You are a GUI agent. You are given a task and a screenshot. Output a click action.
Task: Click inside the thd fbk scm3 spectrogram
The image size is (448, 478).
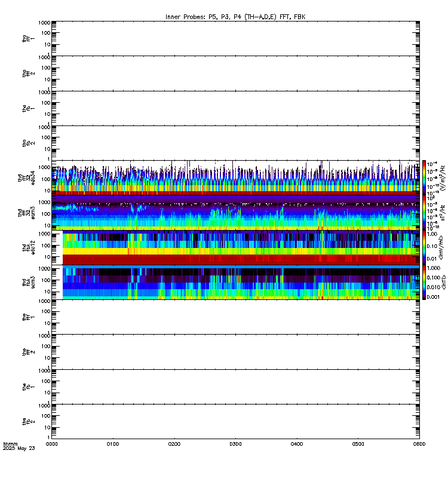(235, 282)
